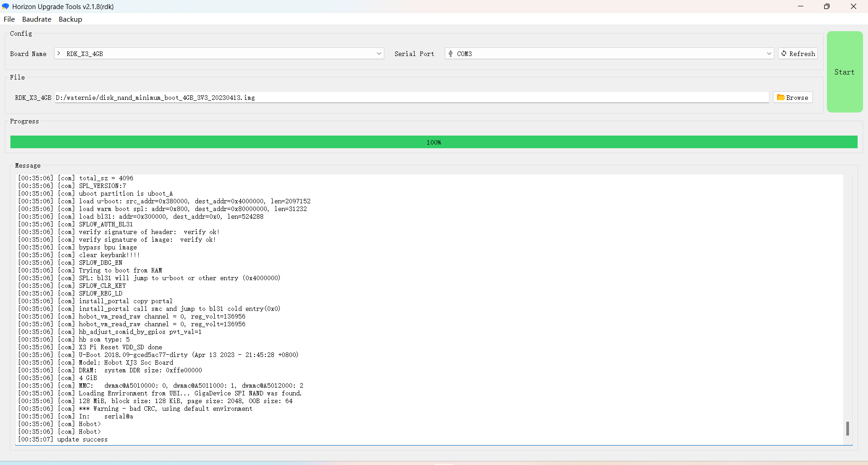Click the Browse button

pos(793,98)
